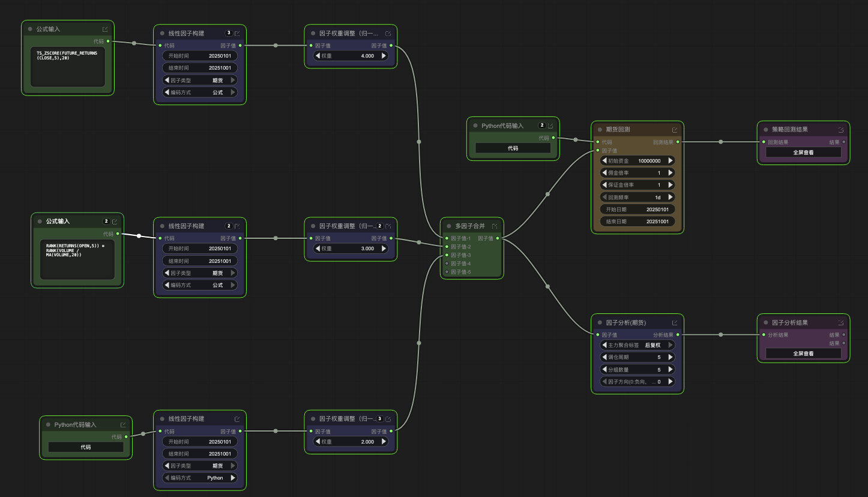Image resolution: width=868 pixels, height=497 pixels.
Task: Decrease 初始资金 10000000 with the left arrow
Action: coord(604,161)
